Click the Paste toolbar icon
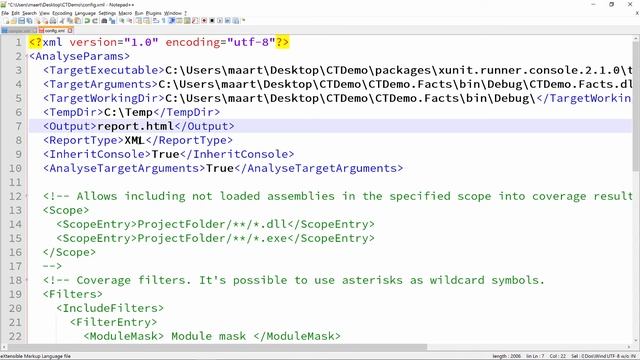 (78, 20)
